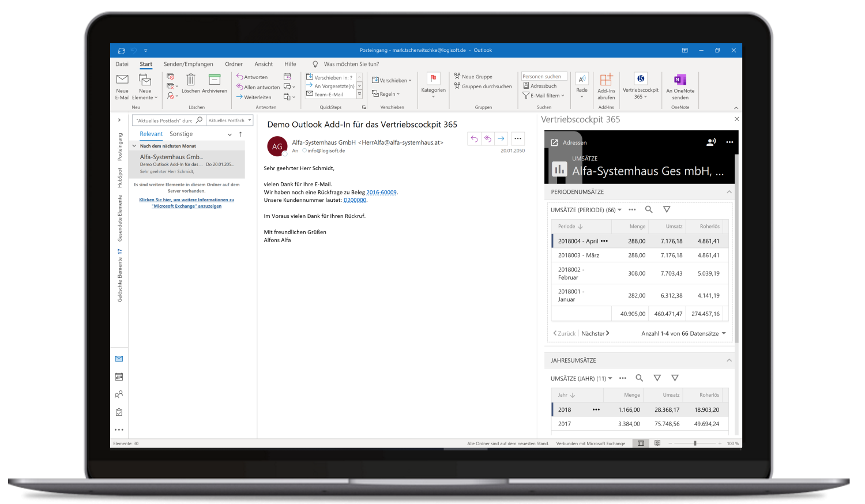
Task: Click the person voice icon in cockpit
Action: tap(711, 142)
